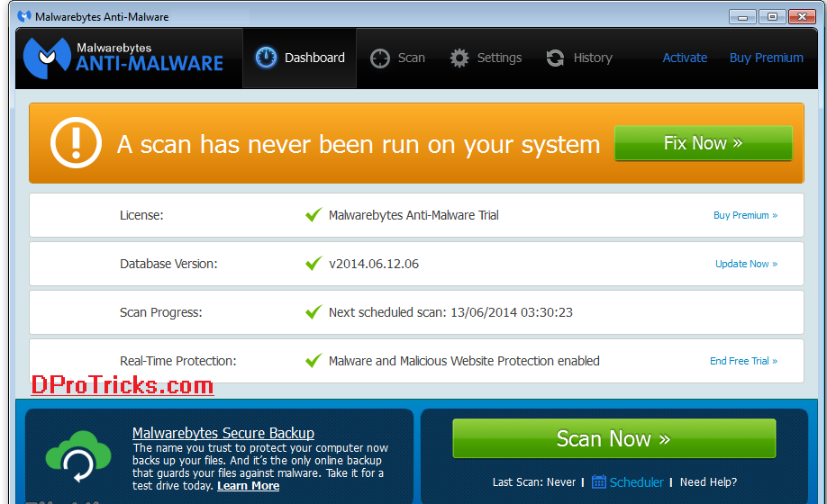Click the 'Last Scan: Never' text
This screenshot has width=827, height=504.
[x=533, y=481]
